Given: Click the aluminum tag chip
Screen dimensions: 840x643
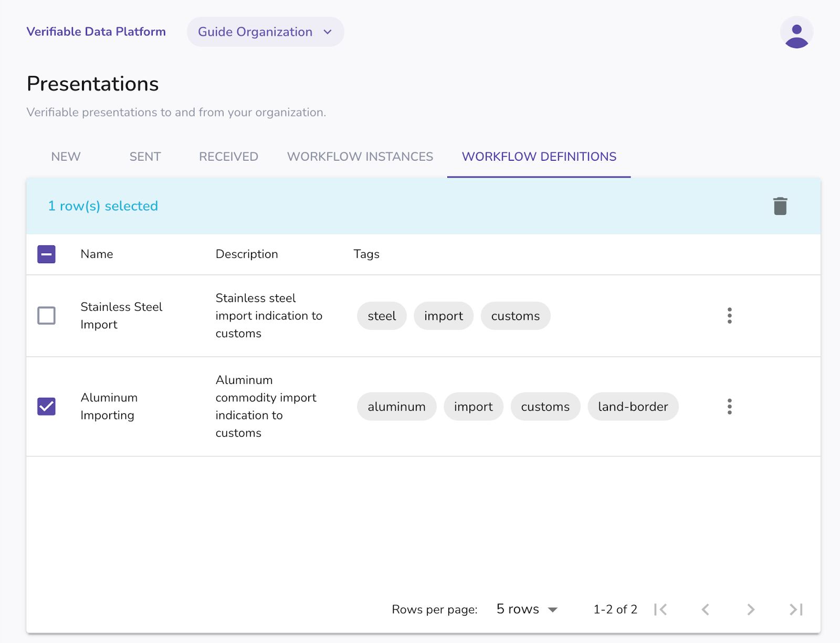Looking at the screenshot, I should point(396,407).
